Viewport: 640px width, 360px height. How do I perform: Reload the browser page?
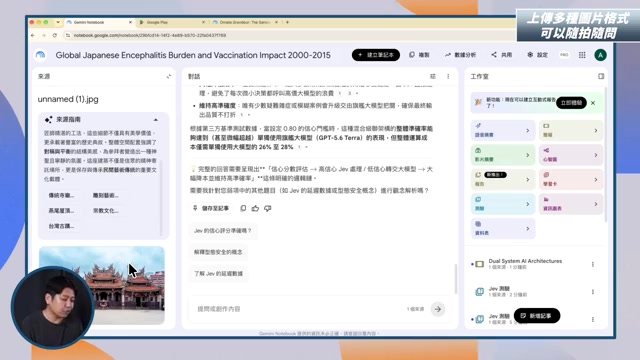click(x=55, y=36)
